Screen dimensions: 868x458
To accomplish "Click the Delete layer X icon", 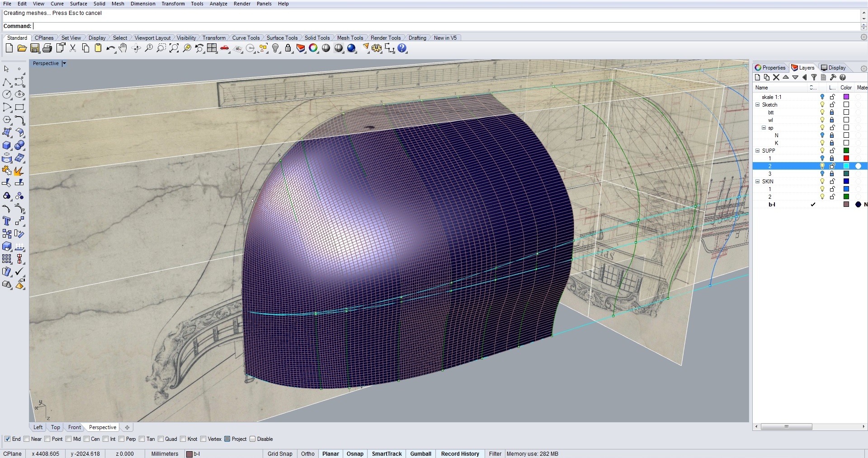I will tap(776, 77).
